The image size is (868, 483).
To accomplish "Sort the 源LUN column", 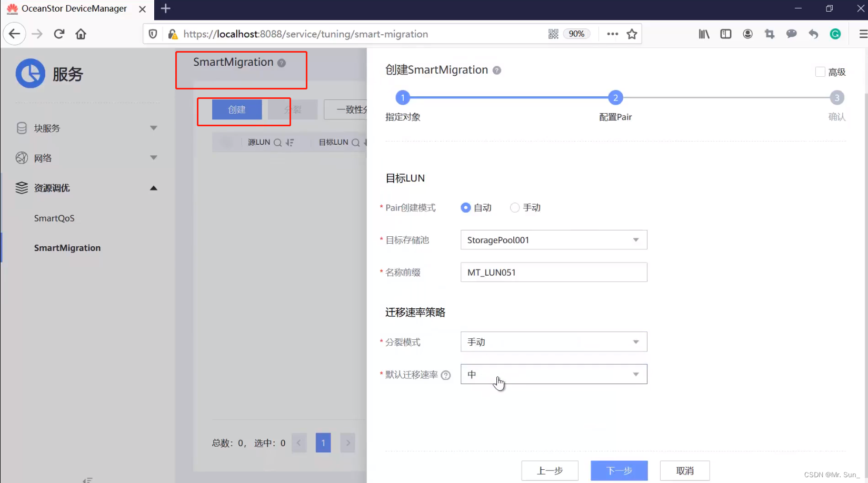I will [x=290, y=143].
